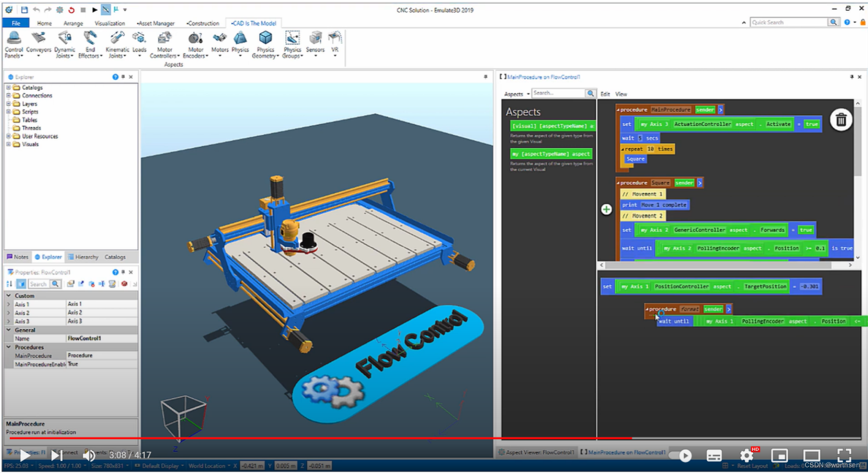
Task: Expand the Layers tree node
Action: tap(8, 104)
